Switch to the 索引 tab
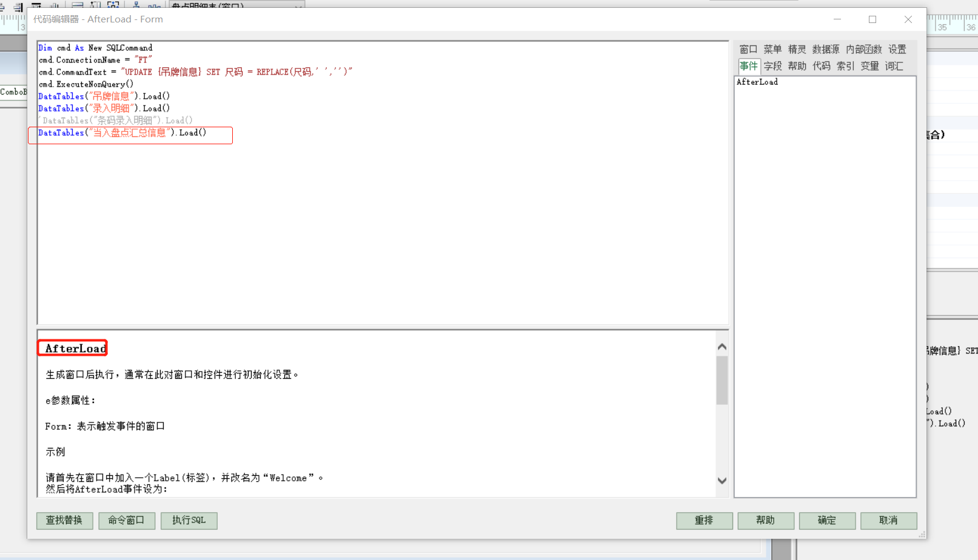 tap(845, 66)
